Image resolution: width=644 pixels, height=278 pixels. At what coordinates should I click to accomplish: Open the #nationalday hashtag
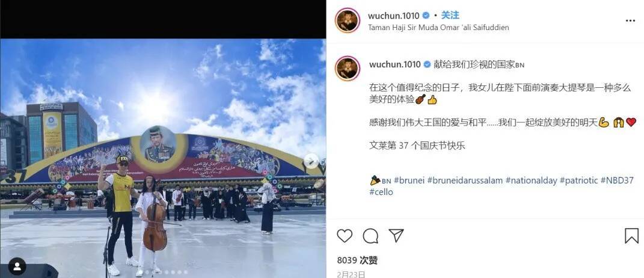coord(532,181)
